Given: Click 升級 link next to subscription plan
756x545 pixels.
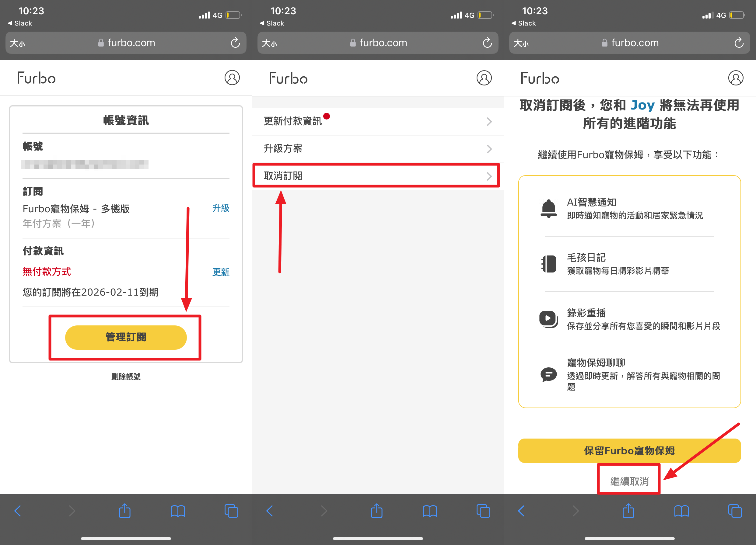Looking at the screenshot, I should click(x=221, y=209).
